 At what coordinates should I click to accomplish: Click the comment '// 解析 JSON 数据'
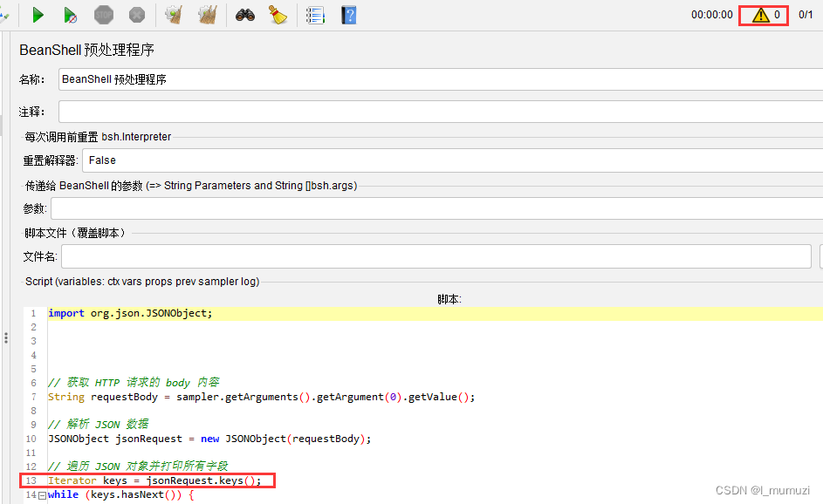pyautogui.click(x=98, y=425)
